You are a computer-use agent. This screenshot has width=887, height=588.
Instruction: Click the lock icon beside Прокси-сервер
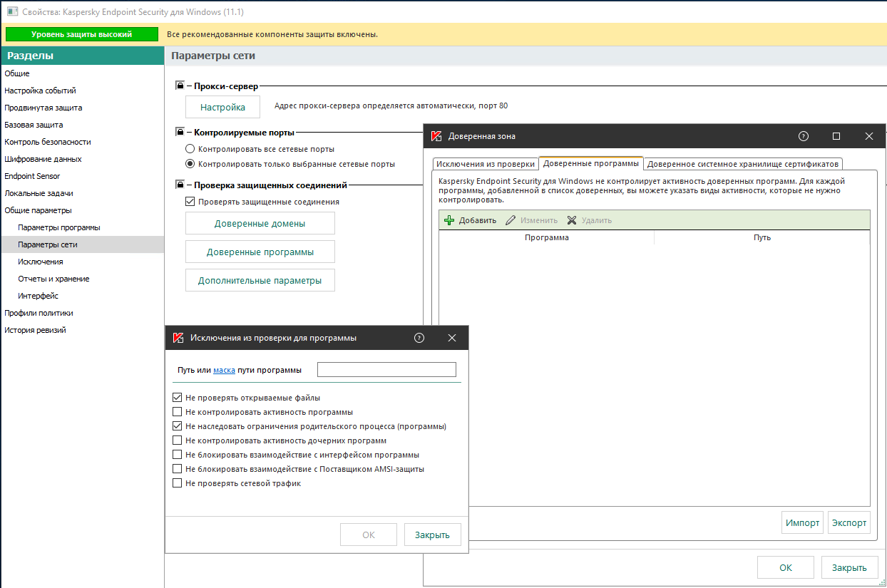[x=180, y=86]
